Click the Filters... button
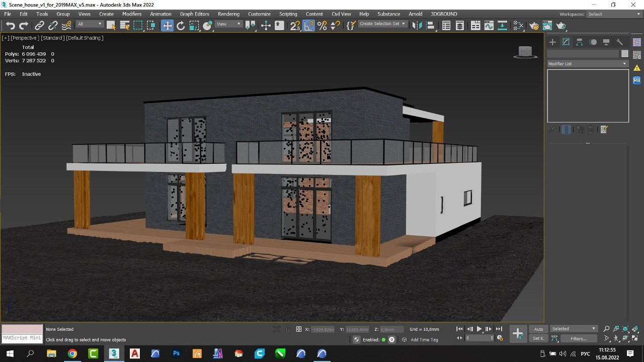Screen dimensions: 644x362 [578, 338]
